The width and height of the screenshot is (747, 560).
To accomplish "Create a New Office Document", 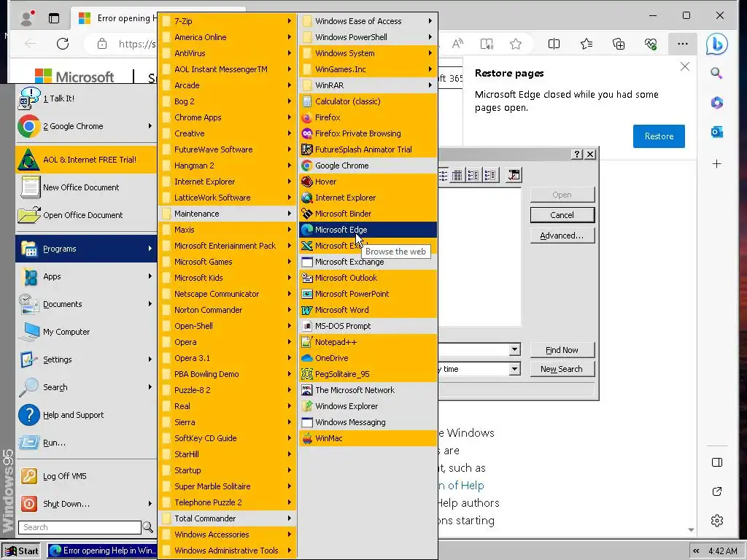I will 86,187.
